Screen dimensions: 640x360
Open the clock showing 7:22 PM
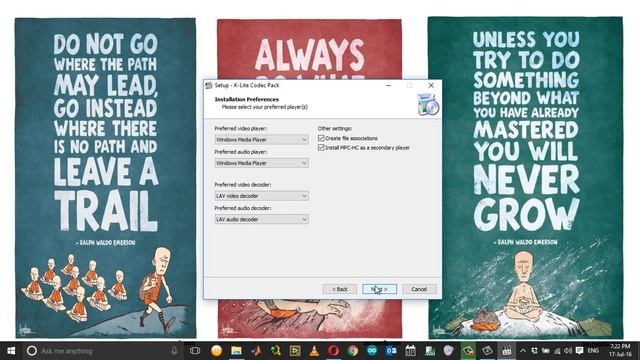point(620,351)
